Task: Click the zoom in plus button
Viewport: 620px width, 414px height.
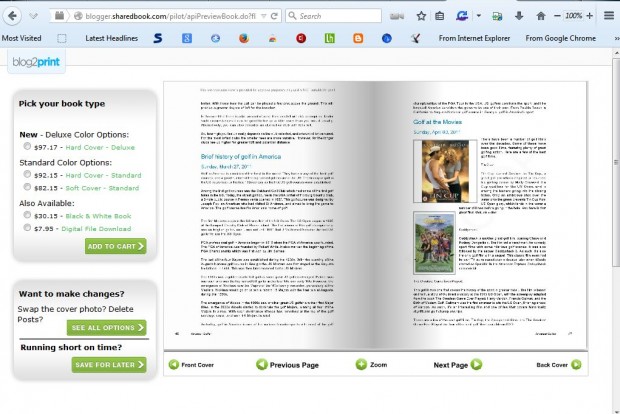Action: pos(590,16)
